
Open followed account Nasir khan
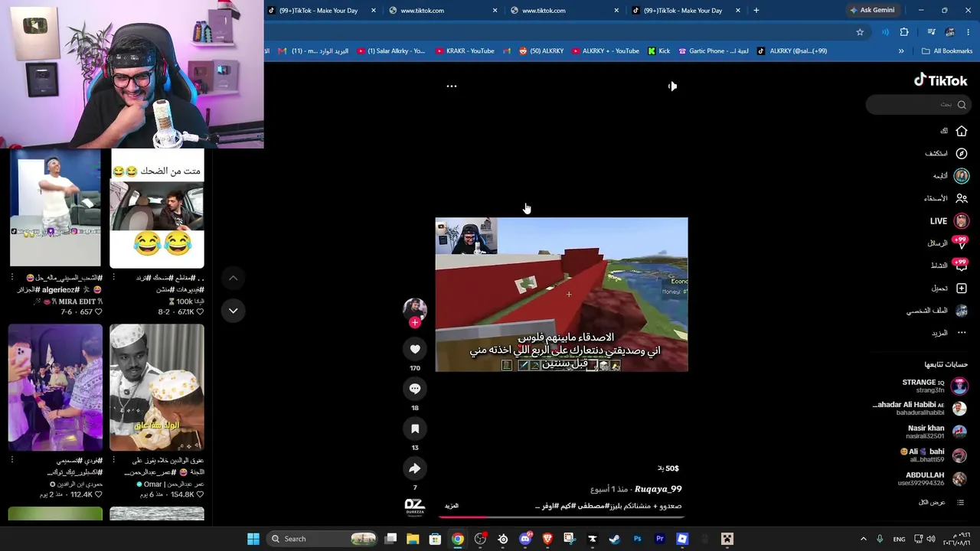(x=937, y=432)
